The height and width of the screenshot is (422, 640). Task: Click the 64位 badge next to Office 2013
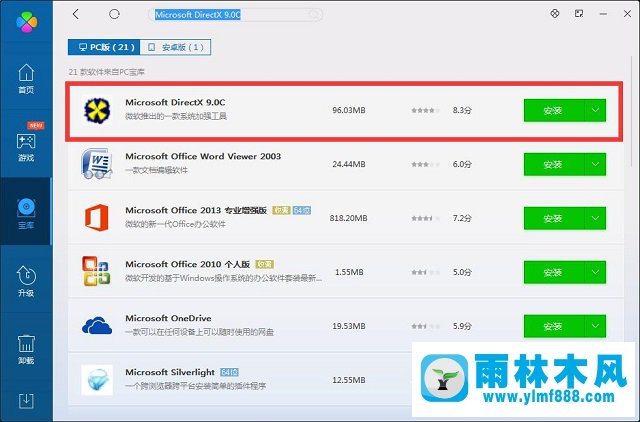[302, 210]
